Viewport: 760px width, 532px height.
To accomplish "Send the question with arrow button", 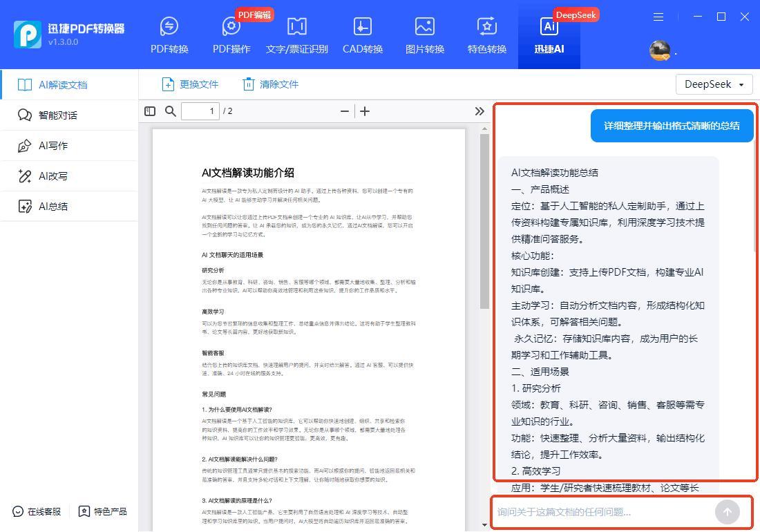I will point(727,512).
